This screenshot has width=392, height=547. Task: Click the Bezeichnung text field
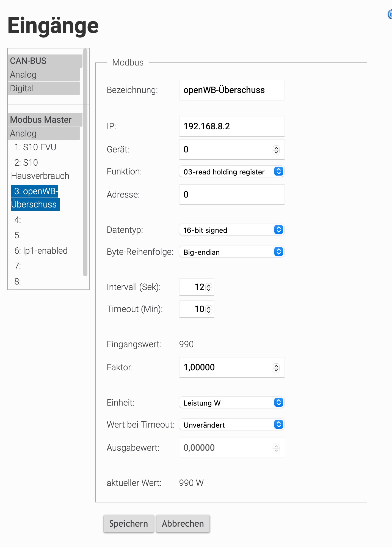click(231, 90)
